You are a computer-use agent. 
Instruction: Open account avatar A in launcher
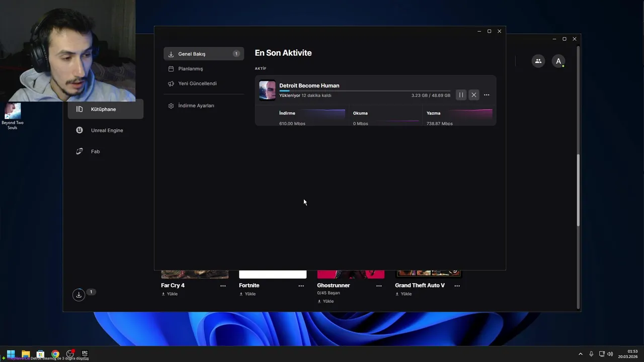pos(558,61)
